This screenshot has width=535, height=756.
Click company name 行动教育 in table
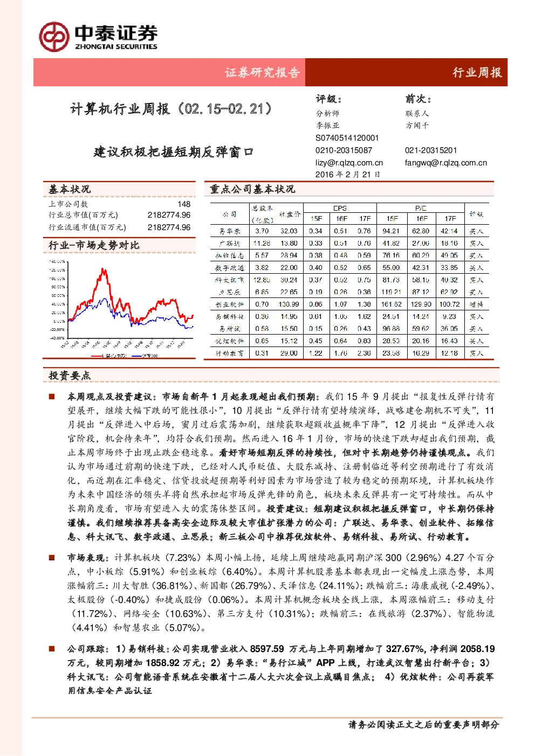click(230, 353)
